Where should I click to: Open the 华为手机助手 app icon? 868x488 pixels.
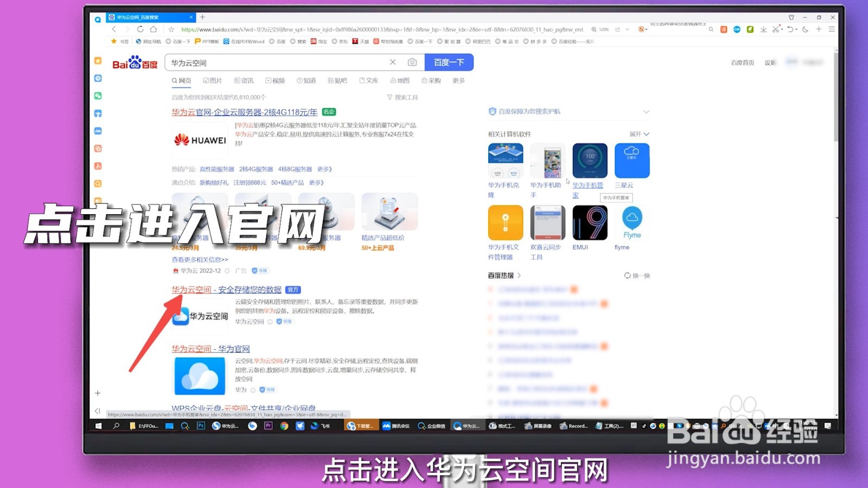click(548, 161)
